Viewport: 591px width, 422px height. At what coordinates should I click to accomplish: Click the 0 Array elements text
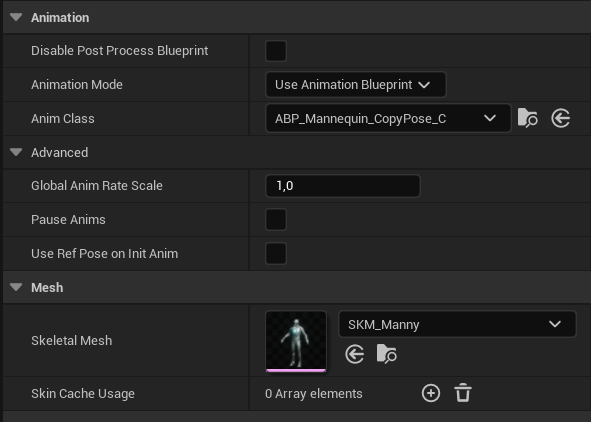(314, 393)
